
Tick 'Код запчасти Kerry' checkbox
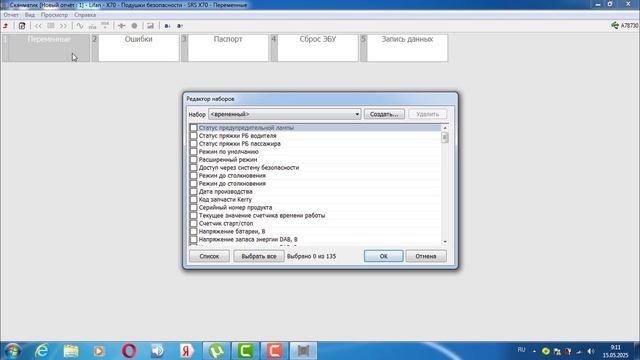point(193,200)
